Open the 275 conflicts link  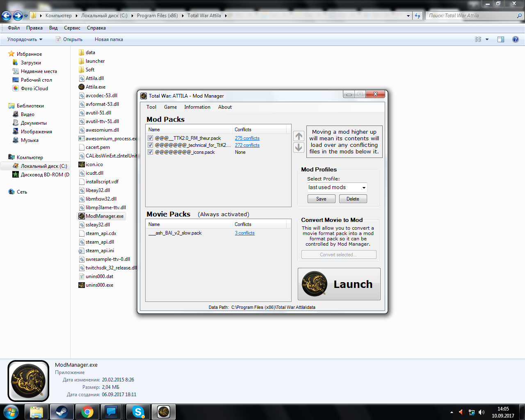(x=247, y=138)
